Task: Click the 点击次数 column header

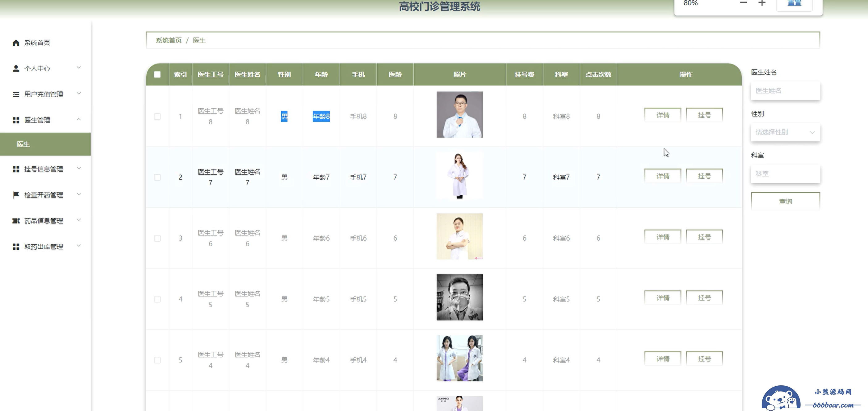Action: (598, 74)
